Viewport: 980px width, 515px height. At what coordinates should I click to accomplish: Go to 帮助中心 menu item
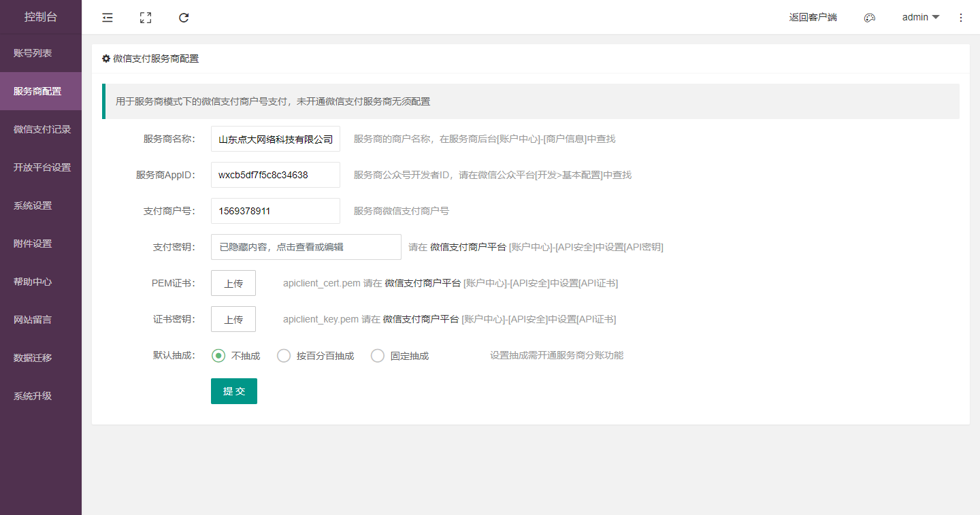tap(41, 282)
